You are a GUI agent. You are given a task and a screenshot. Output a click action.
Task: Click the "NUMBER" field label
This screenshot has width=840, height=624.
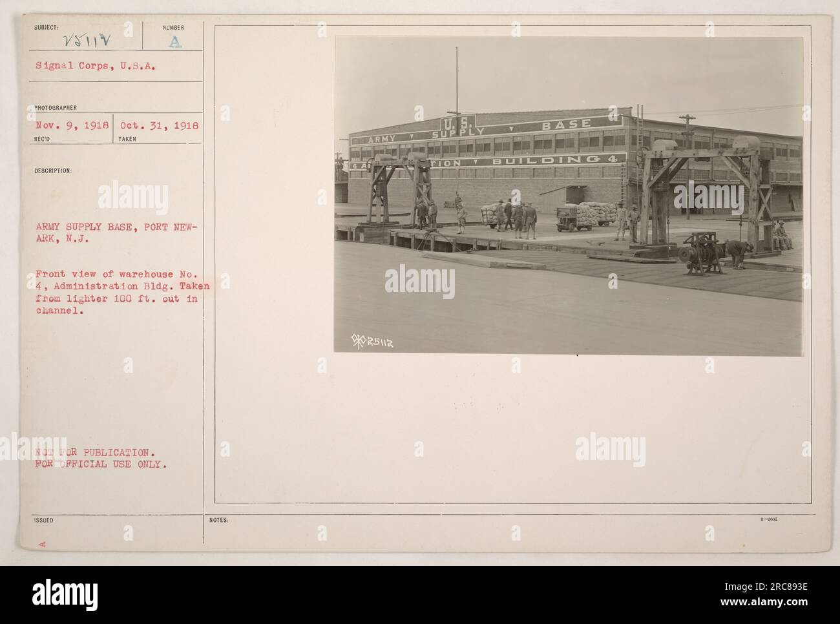(x=174, y=28)
